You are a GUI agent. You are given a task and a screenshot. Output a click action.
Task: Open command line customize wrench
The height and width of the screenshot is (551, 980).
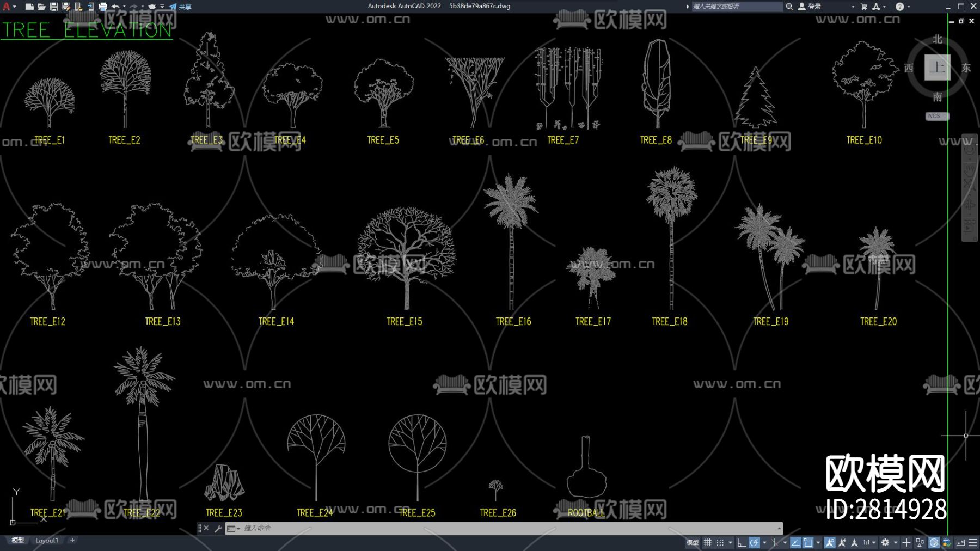(x=218, y=528)
